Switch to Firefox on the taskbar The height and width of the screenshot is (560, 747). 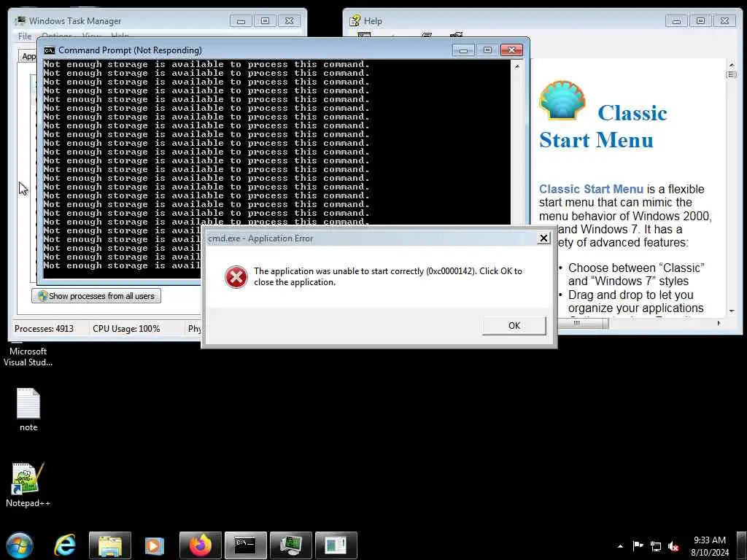pyautogui.click(x=200, y=545)
